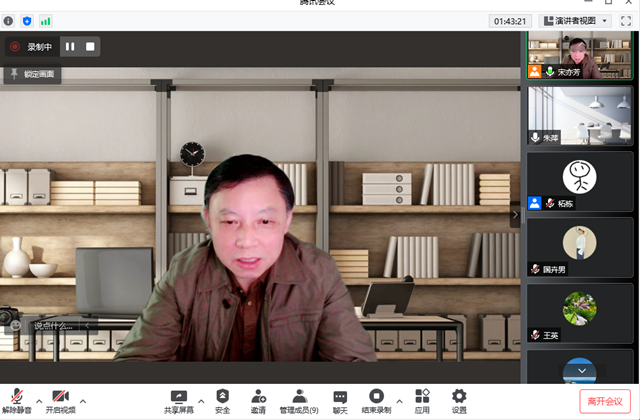The width and height of the screenshot is (640, 420).
Task: Toggle the 锁定画面 pin
Action: pyautogui.click(x=32, y=74)
